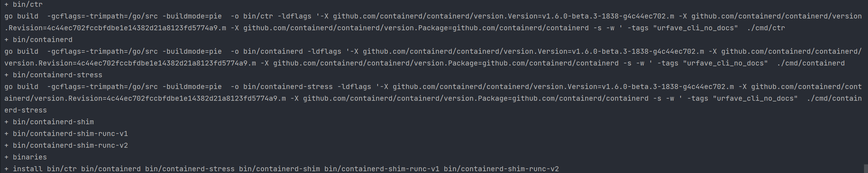Click 'bin/containerd-stress' in the install line
This screenshot has width=868, height=173.
(x=190, y=169)
